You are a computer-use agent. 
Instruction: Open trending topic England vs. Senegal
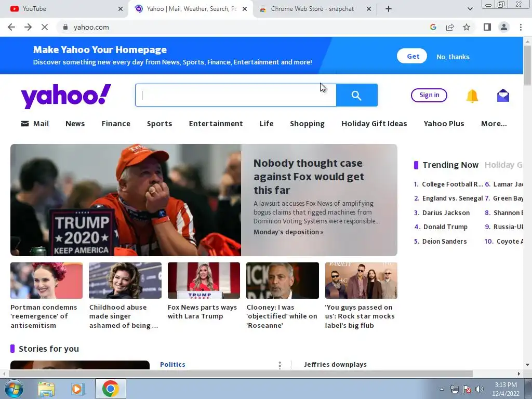(x=453, y=198)
